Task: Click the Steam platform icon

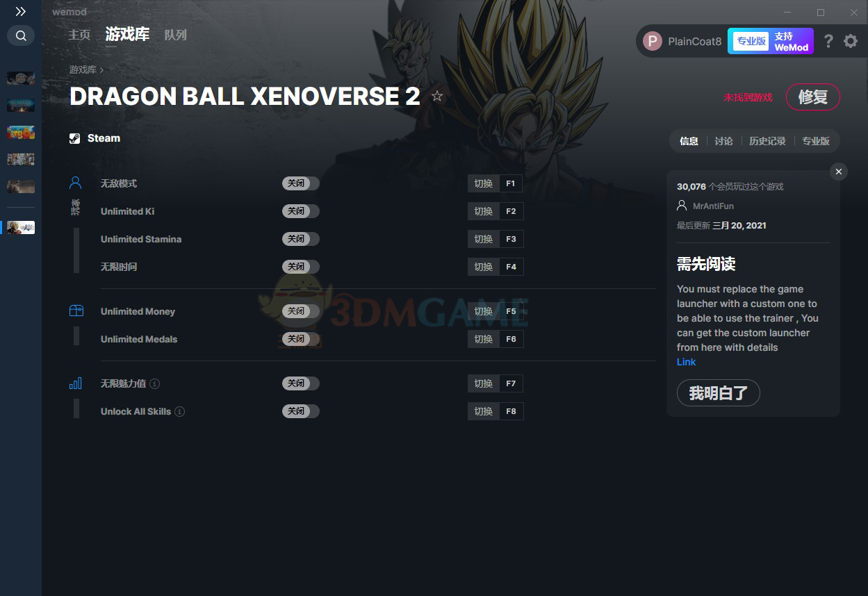Action: coord(75,138)
